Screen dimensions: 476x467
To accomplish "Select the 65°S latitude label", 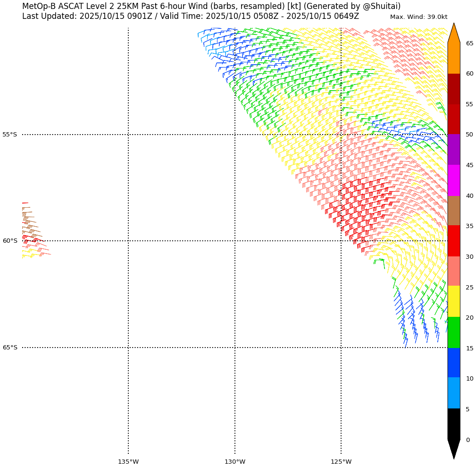I will 10,348.
